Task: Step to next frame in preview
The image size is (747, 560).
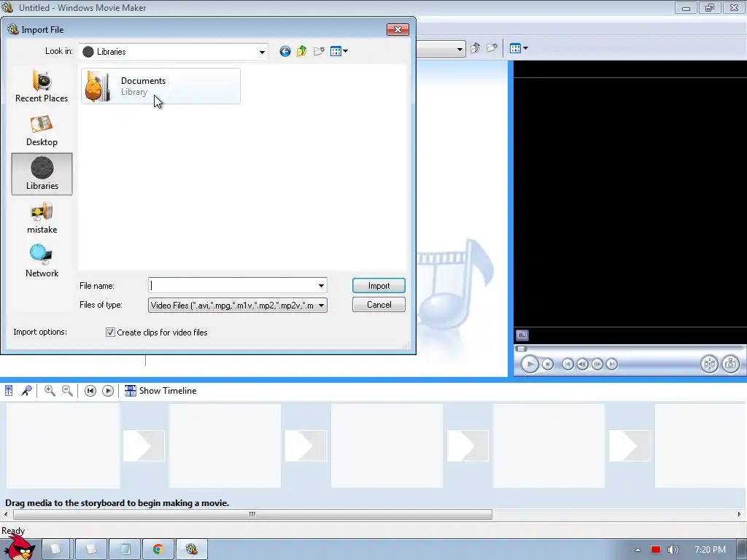Action: click(597, 365)
